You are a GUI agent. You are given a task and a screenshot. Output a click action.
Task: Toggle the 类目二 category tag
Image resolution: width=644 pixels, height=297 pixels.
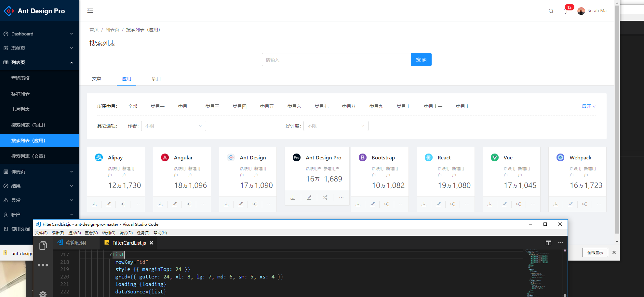(185, 106)
